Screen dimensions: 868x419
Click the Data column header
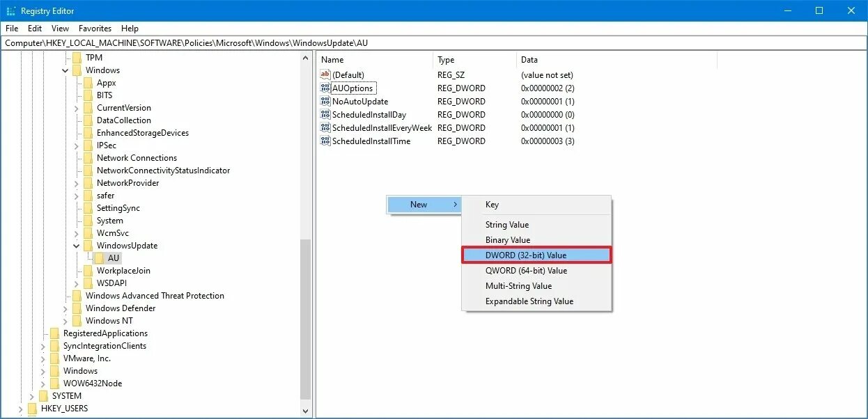coord(617,60)
